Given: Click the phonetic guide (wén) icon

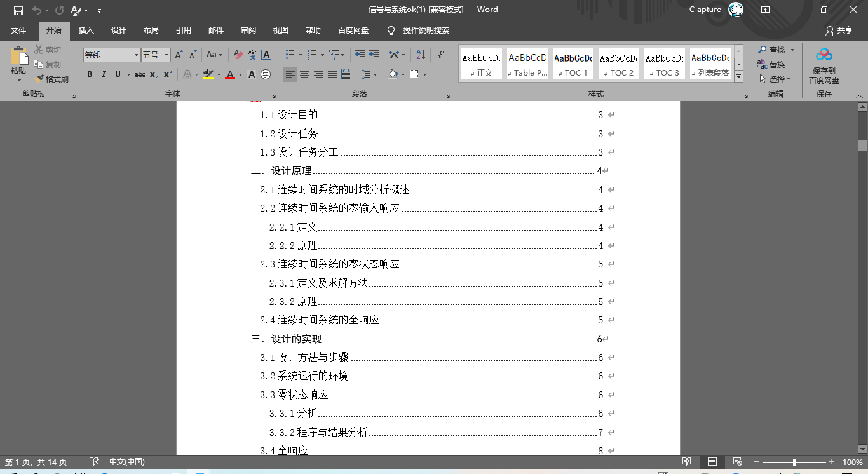Looking at the screenshot, I should 252,55.
